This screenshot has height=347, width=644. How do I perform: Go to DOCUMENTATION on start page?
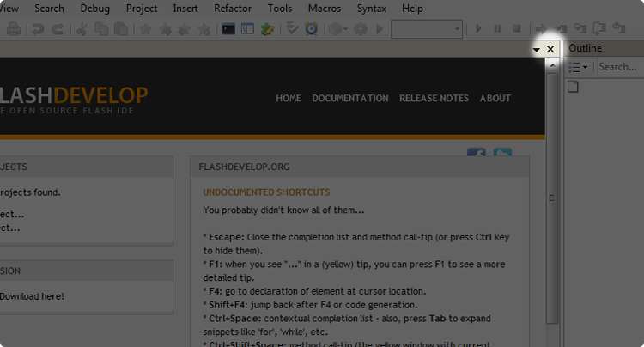[349, 98]
